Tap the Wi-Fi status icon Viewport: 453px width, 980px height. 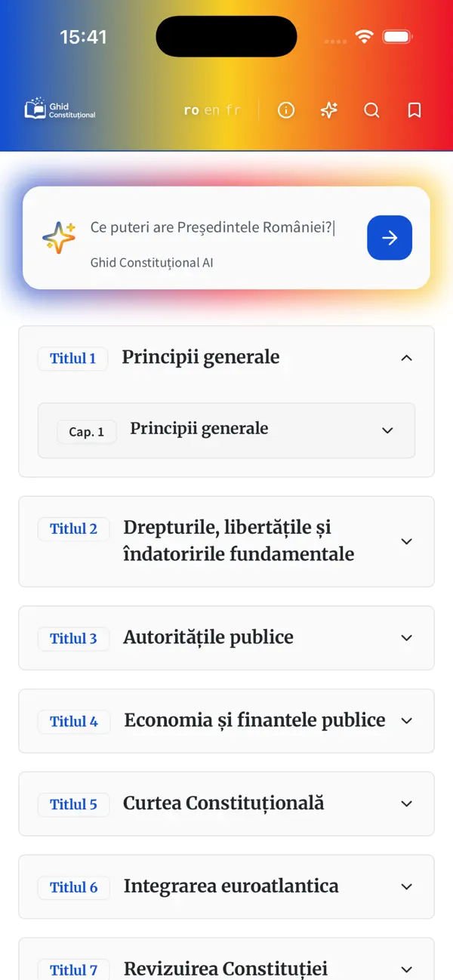tap(365, 35)
